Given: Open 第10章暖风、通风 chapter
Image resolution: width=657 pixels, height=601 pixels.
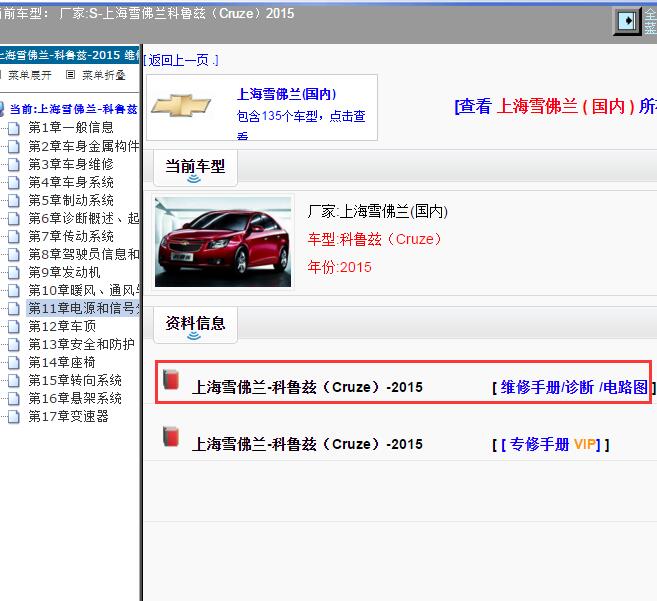Looking at the screenshot, I should tap(83, 290).
